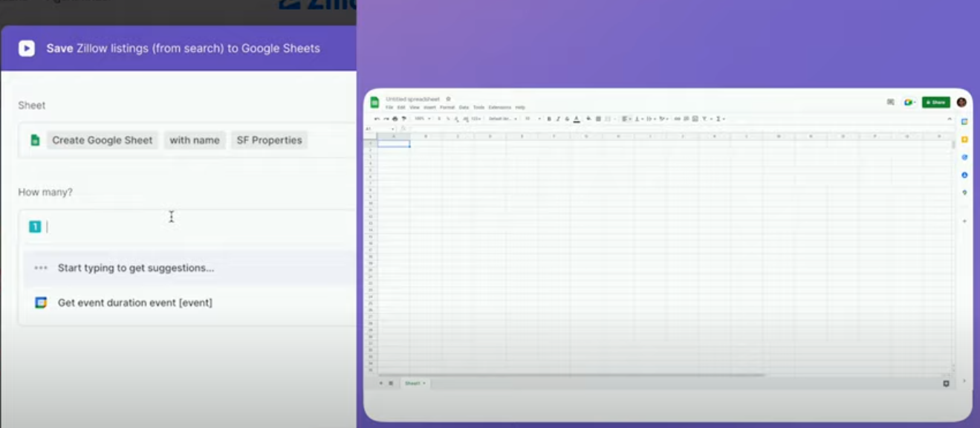Toggle Bold formatting in Sheets toolbar

pos(549,119)
